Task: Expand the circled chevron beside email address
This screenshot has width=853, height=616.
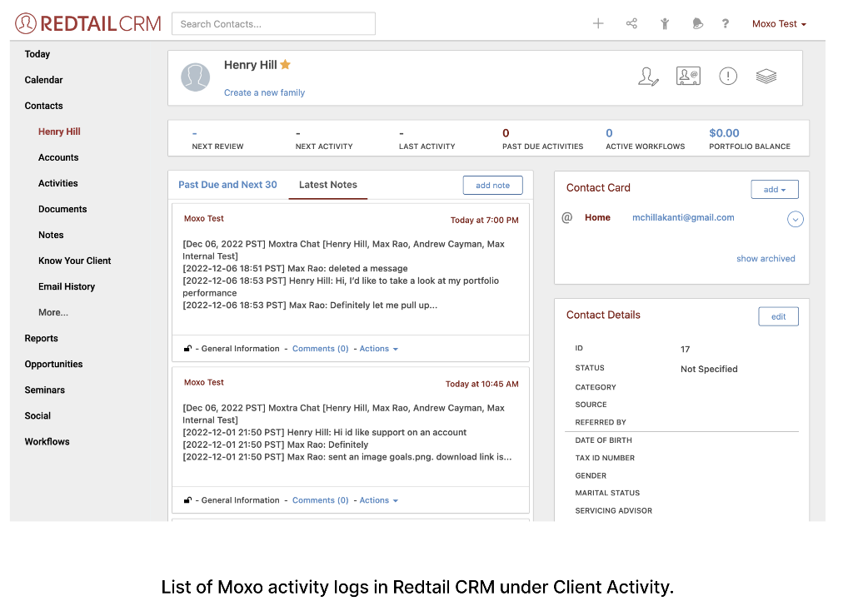Action: tap(796, 219)
